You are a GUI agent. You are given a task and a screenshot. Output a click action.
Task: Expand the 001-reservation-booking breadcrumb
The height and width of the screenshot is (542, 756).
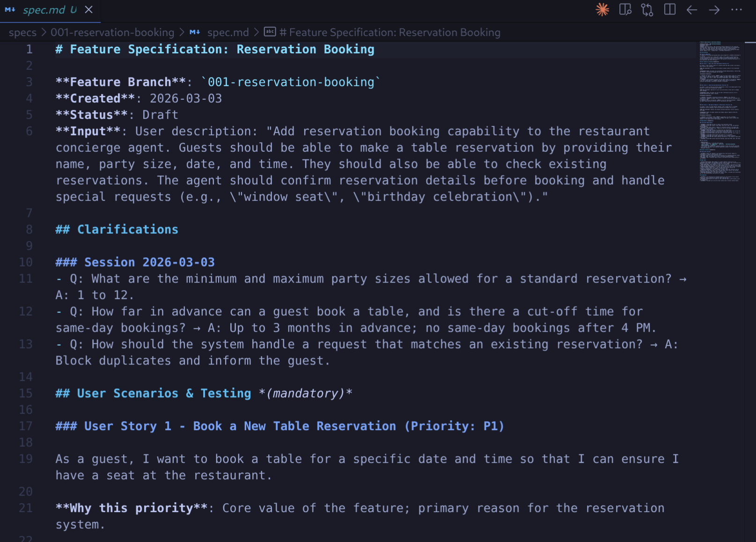[112, 32]
